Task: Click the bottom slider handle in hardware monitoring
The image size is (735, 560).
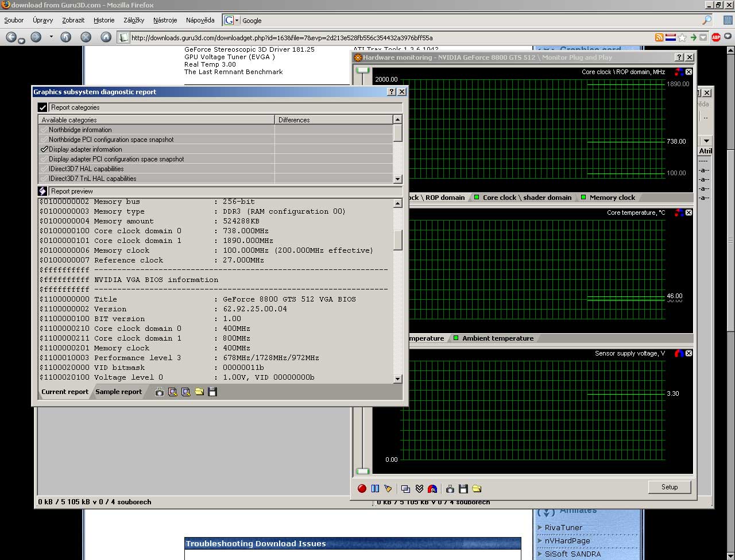Action: click(x=362, y=472)
